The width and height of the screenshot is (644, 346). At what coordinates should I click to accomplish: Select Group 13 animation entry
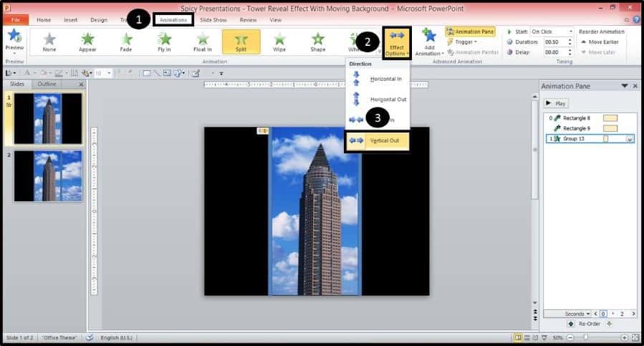[590, 139]
